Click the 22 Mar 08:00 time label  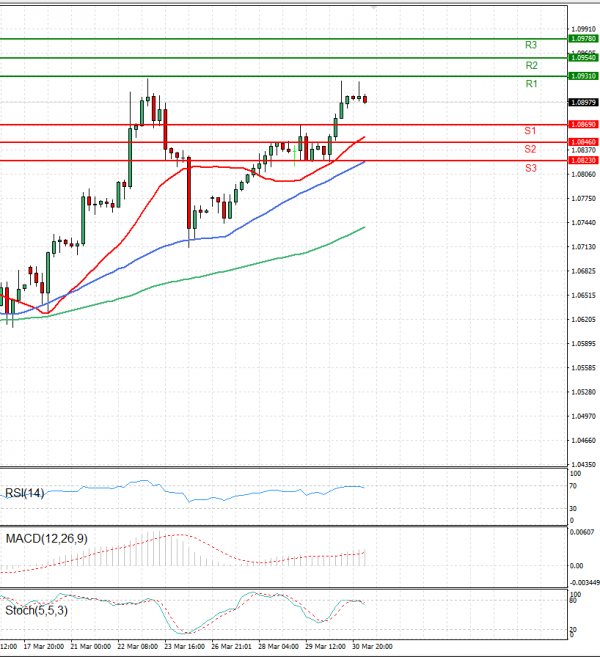tap(137, 647)
